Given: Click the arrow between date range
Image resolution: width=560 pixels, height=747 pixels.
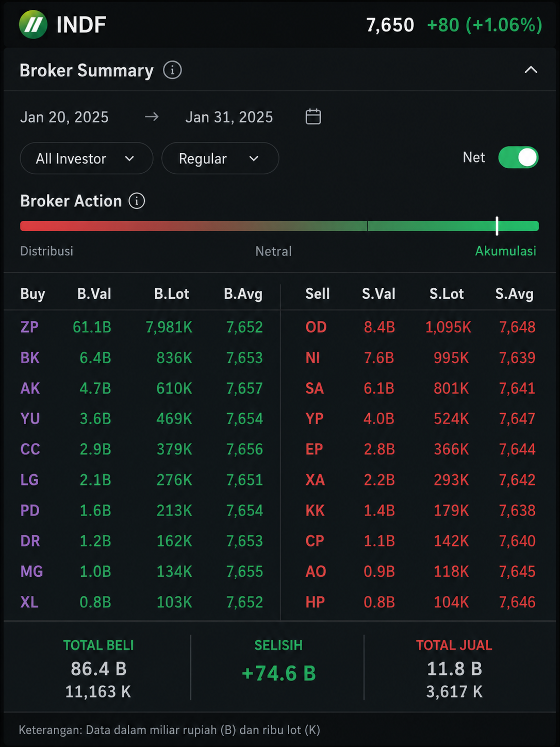Looking at the screenshot, I should [152, 117].
